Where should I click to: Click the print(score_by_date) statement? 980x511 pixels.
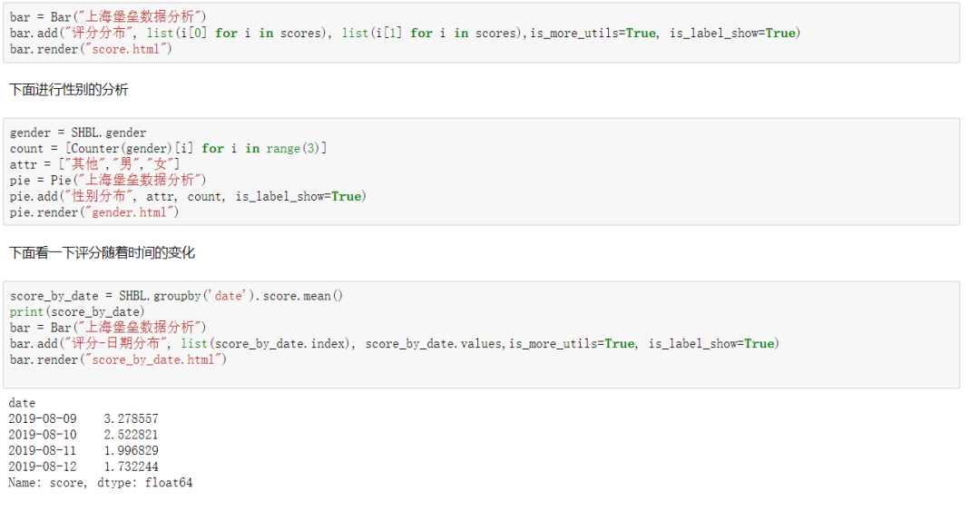[77, 311]
